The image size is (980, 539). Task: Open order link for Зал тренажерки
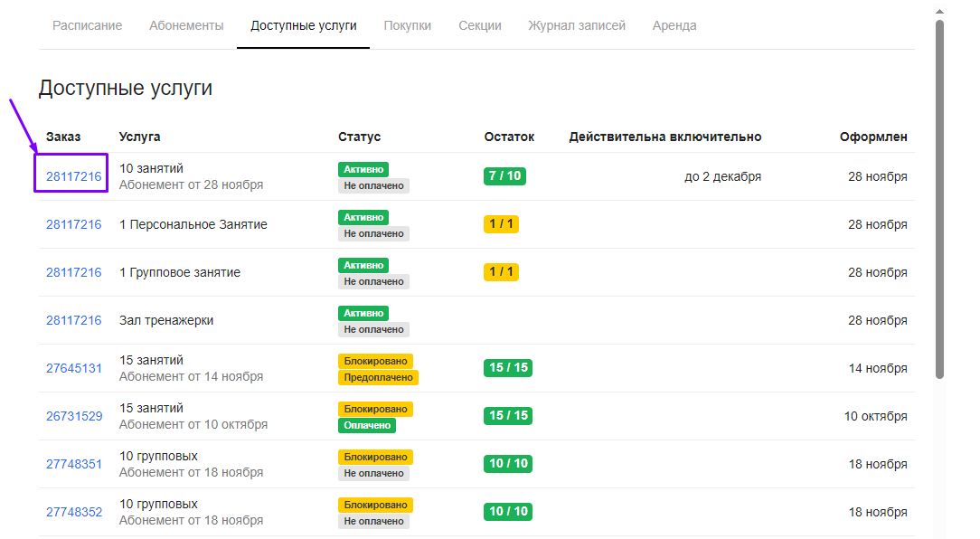pos(73,320)
